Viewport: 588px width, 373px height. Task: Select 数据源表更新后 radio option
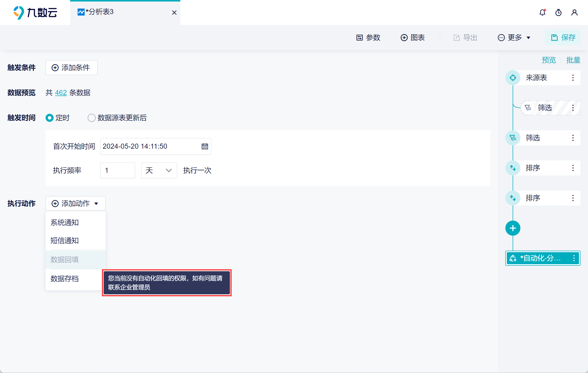pos(91,118)
